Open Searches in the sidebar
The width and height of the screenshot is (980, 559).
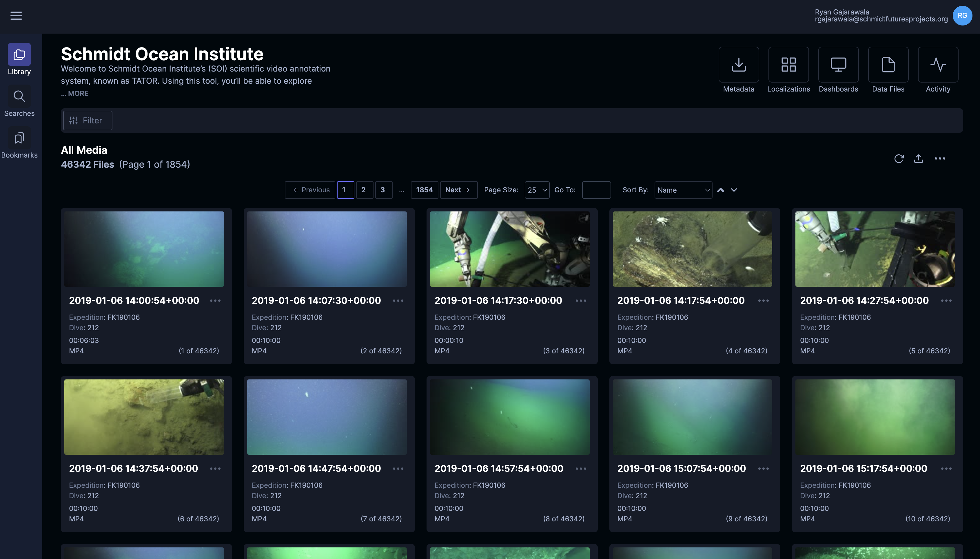coord(19,102)
